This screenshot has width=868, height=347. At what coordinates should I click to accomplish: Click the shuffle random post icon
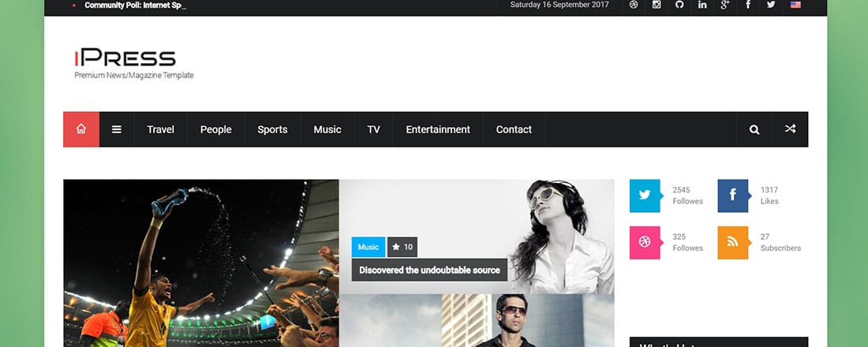coord(790,129)
